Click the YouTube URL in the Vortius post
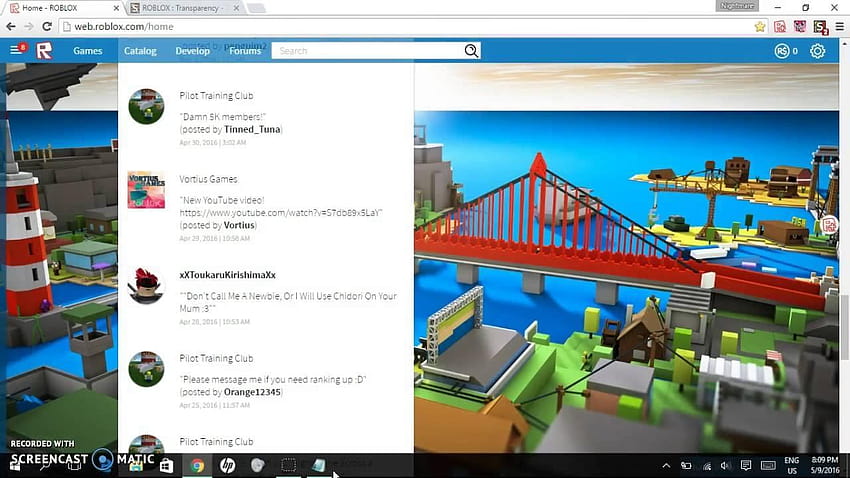 point(279,212)
